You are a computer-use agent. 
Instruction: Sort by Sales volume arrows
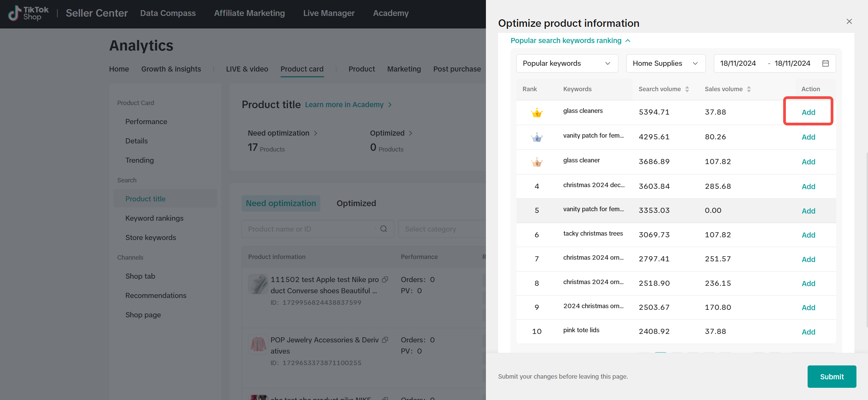click(749, 89)
